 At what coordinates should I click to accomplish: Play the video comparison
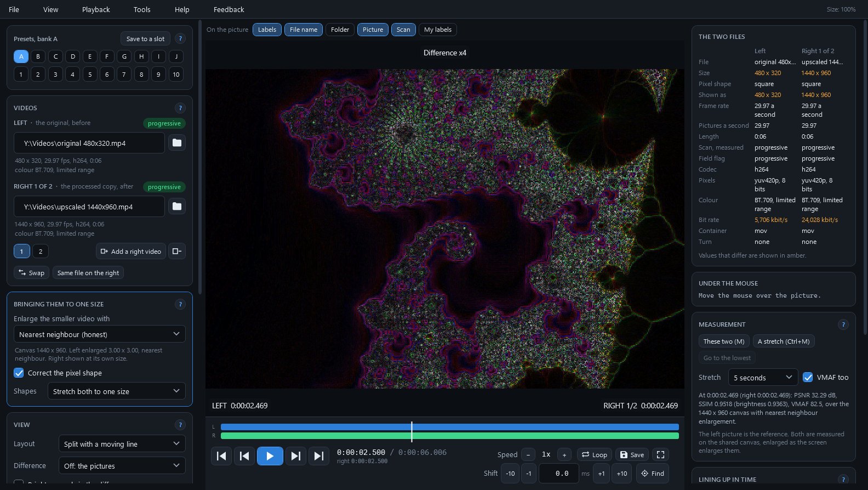270,456
